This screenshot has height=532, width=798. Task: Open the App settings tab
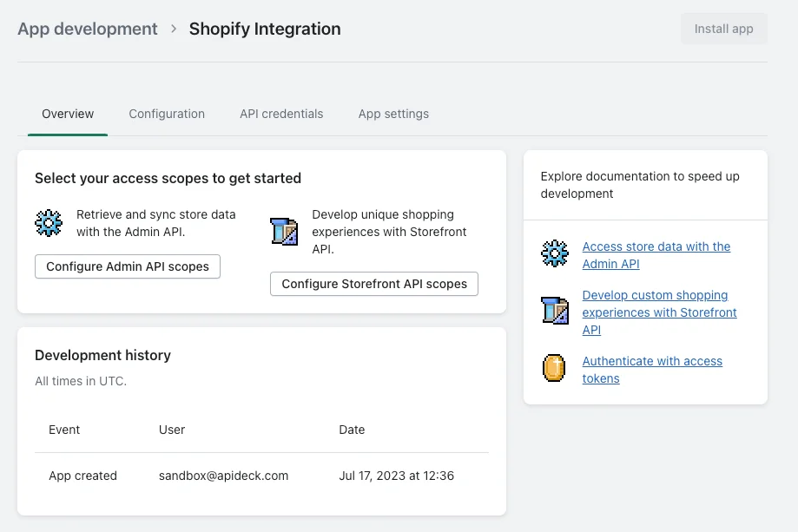pyautogui.click(x=393, y=114)
